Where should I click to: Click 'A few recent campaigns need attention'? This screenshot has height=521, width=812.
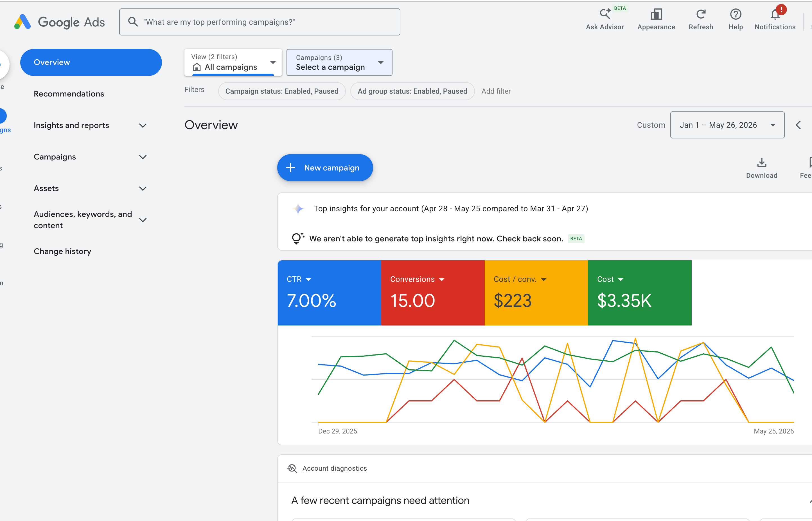point(380,500)
